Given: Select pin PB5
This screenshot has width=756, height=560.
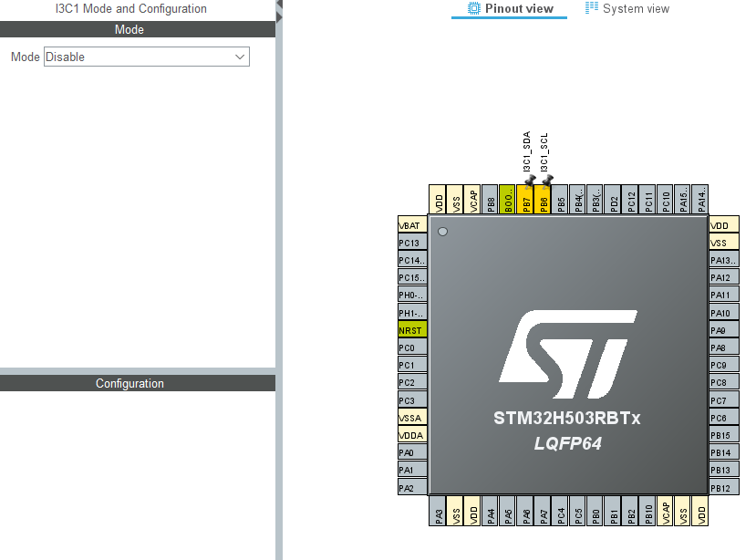Looking at the screenshot, I should (560, 199).
